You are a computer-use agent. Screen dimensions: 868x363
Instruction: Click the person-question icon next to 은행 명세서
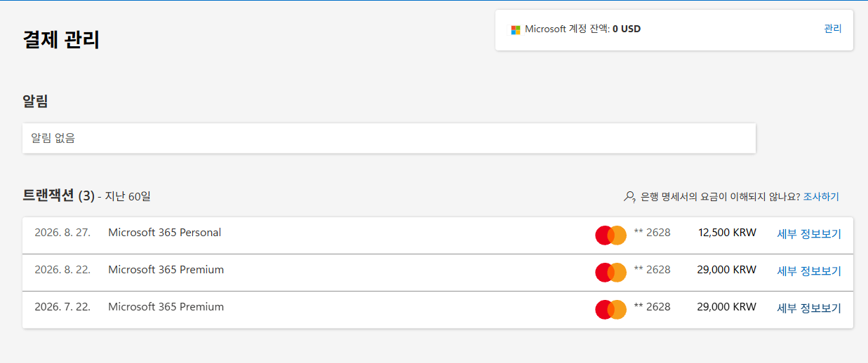[629, 197]
